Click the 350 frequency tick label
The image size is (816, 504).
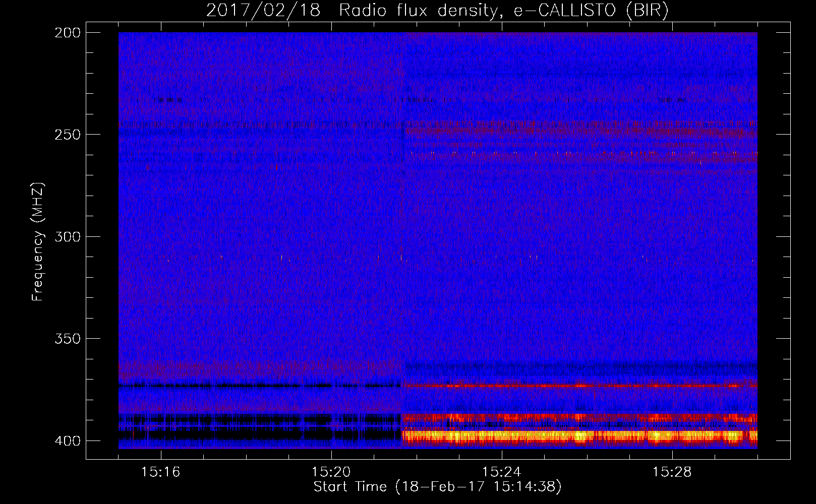click(67, 338)
